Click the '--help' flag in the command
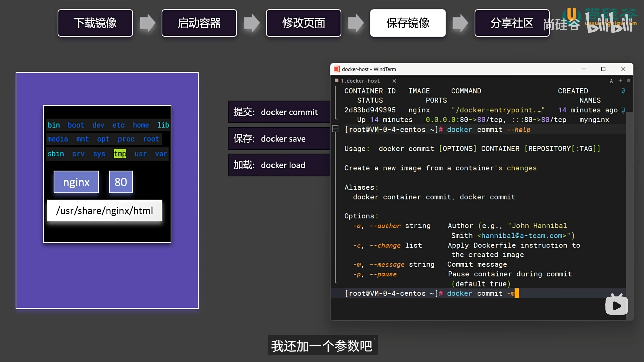Viewport: 644px width, 362px height. tap(518, 130)
